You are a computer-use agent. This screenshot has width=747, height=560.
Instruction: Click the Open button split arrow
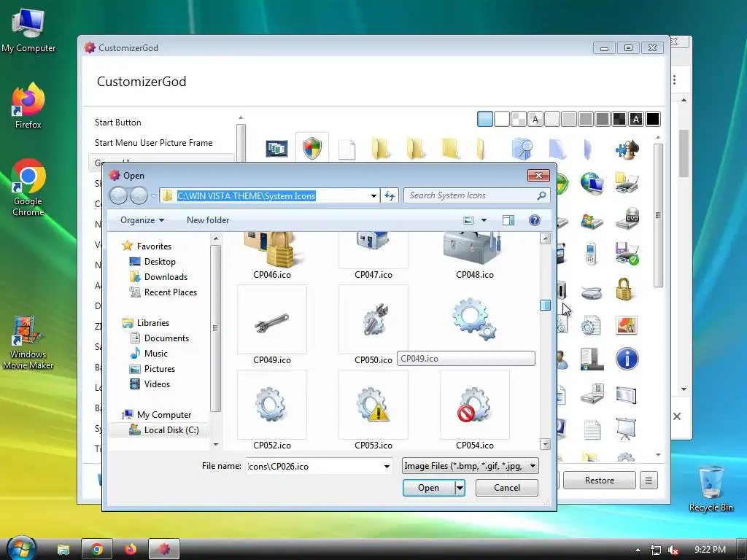coord(460,488)
